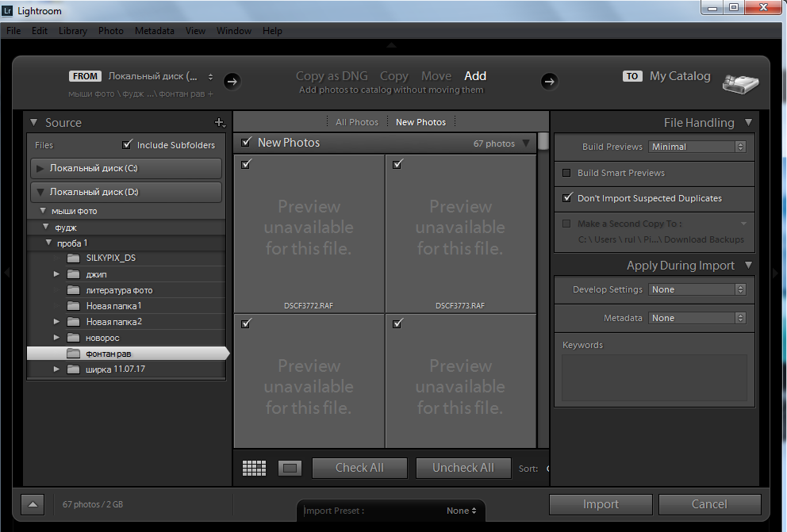This screenshot has height=532, width=787.
Task: Collapse the проба 1 folder
Action: tap(48, 243)
